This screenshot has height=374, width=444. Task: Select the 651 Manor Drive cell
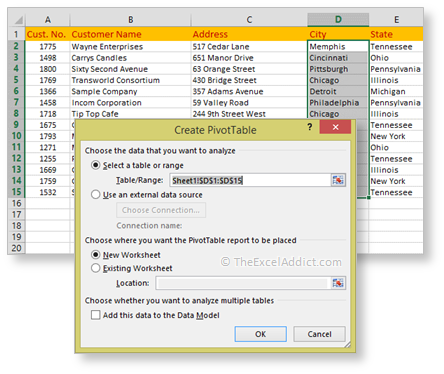249,58
